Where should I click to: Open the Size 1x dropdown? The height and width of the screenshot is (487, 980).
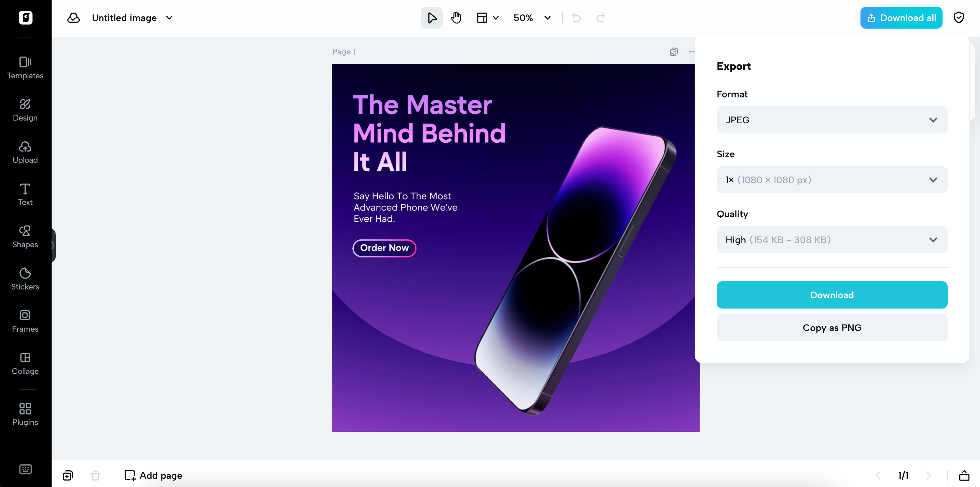pos(832,179)
